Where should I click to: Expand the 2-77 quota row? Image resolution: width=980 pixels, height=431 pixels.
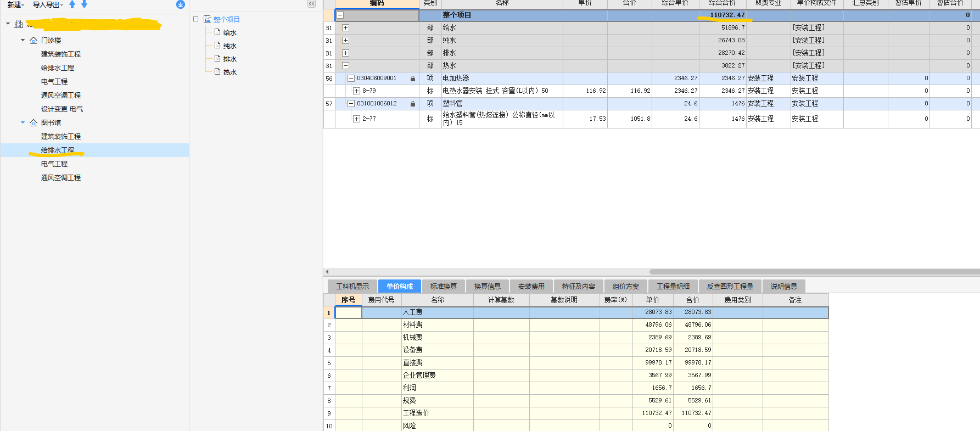356,119
